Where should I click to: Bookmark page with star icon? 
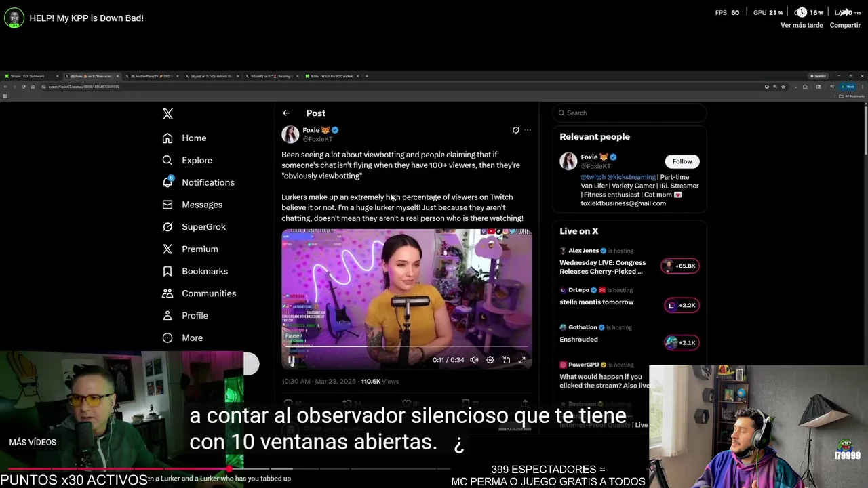pyautogui.click(x=783, y=87)
